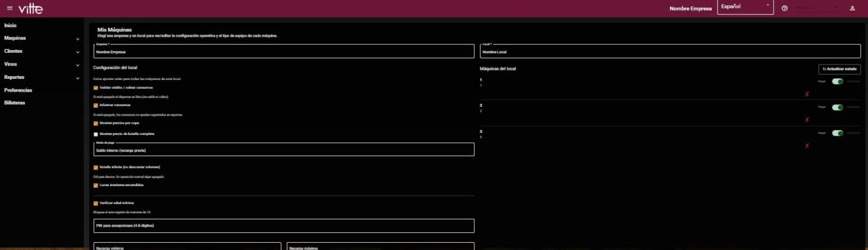Expand the Vinos sidebar chevron
The width and height of the screenshot is (868, 250).
pos(78,65)
